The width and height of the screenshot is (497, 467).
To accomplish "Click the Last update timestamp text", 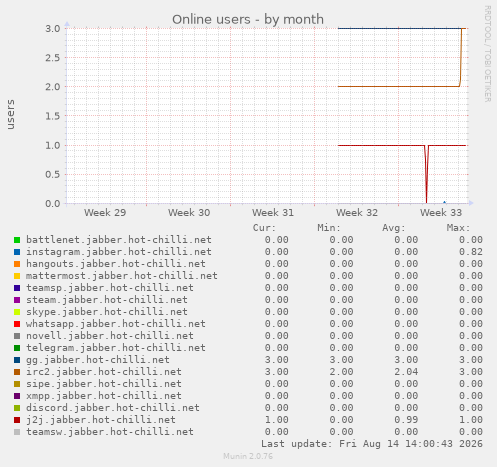I will [x=372, y=444].
